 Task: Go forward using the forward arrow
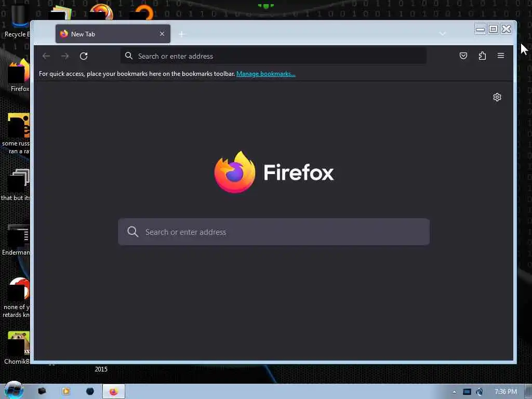65,56
